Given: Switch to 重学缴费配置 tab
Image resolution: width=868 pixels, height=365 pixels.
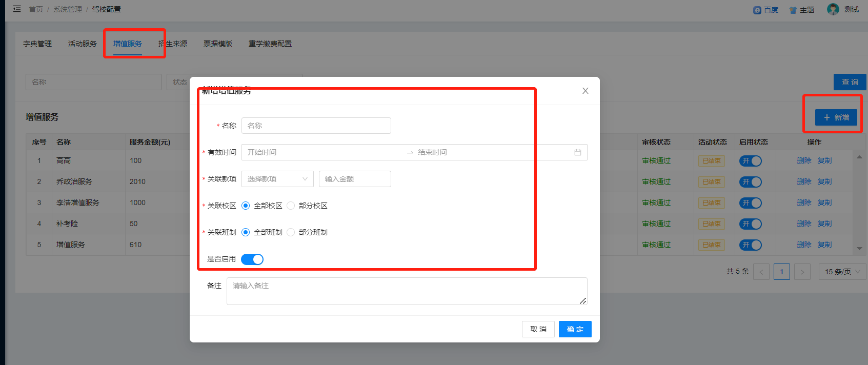Looking at the screenshot, I should click(x=270, y=44).
